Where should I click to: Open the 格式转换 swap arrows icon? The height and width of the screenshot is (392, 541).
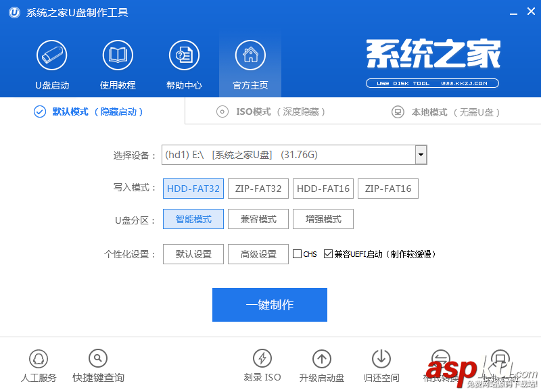(x=441, y=359)
